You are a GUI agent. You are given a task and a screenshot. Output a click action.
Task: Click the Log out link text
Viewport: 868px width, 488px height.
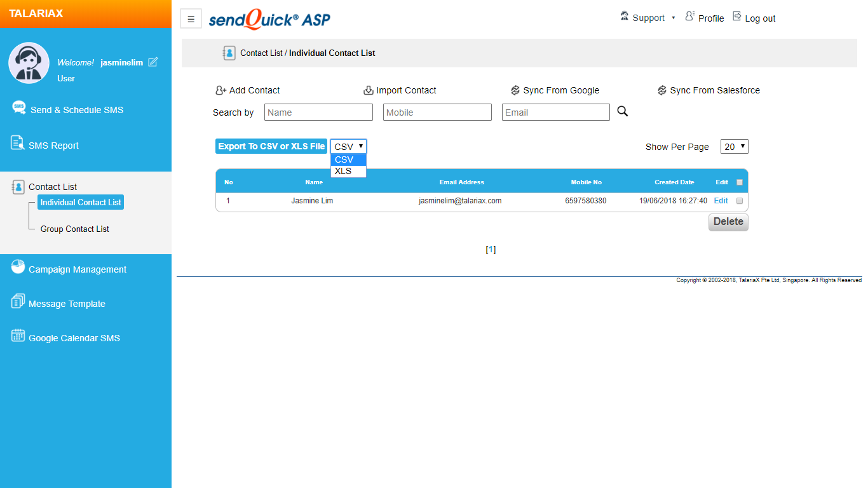(760, 18)
